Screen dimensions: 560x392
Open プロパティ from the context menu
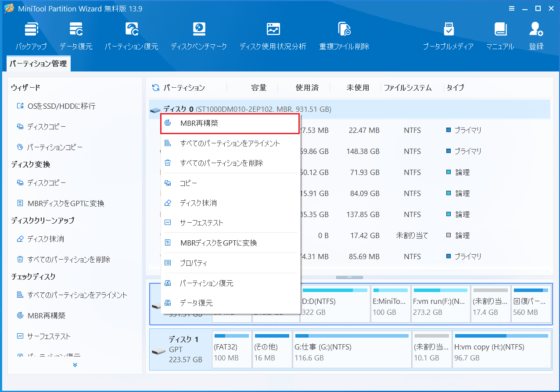click(x=230, y=263)
